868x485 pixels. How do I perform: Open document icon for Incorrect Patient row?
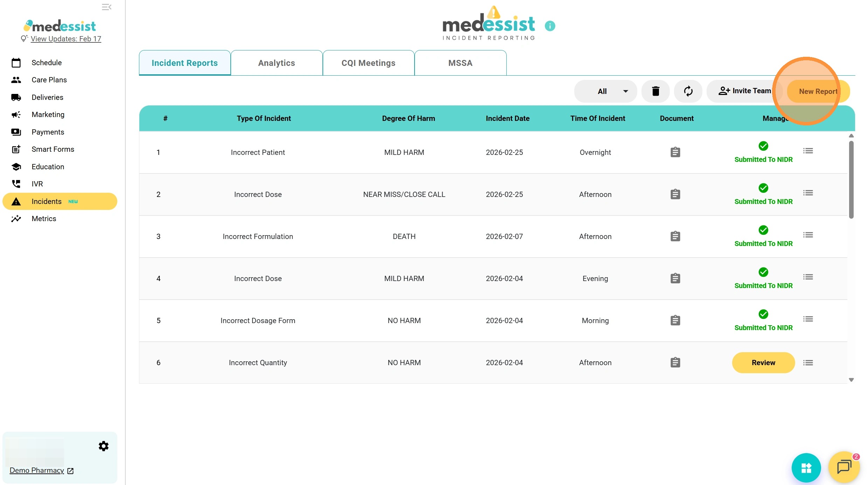(x=675, y=152)
